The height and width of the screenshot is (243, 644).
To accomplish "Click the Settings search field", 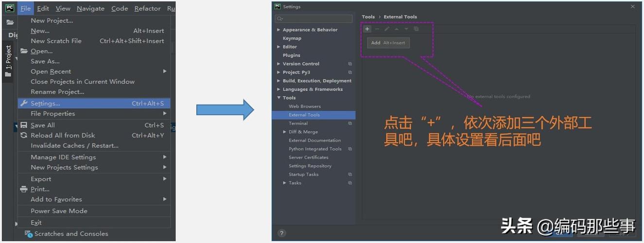I will (313, 18).
